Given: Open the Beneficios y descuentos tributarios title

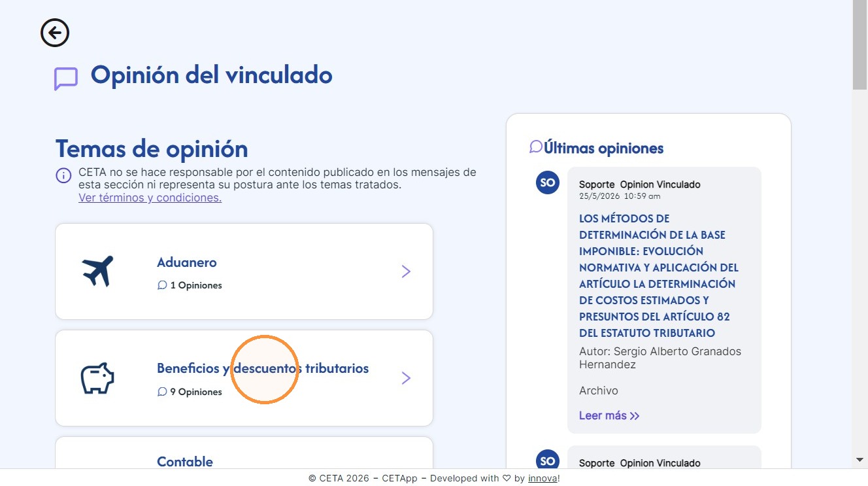Looking at the screenshot, I should click(263, 368).
